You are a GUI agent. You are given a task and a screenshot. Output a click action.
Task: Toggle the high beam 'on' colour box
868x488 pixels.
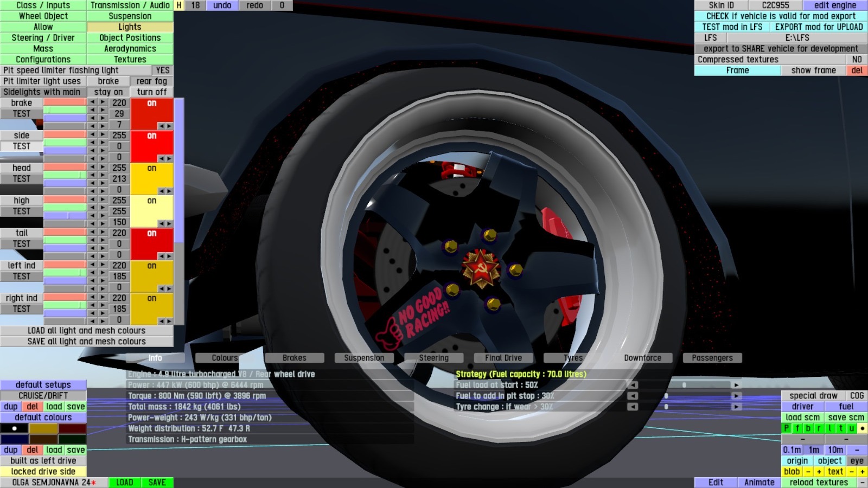point(152,211)
